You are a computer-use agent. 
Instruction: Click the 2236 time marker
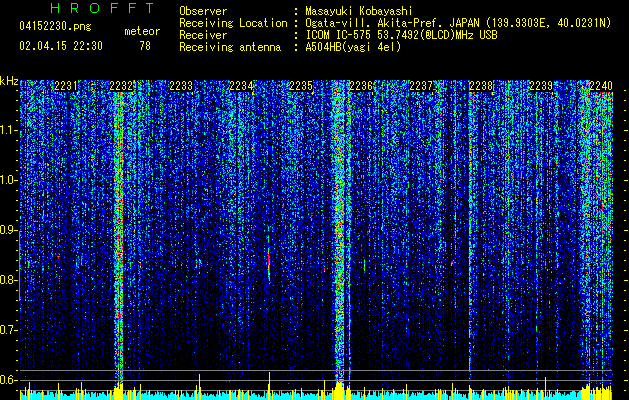click(361, 86)
